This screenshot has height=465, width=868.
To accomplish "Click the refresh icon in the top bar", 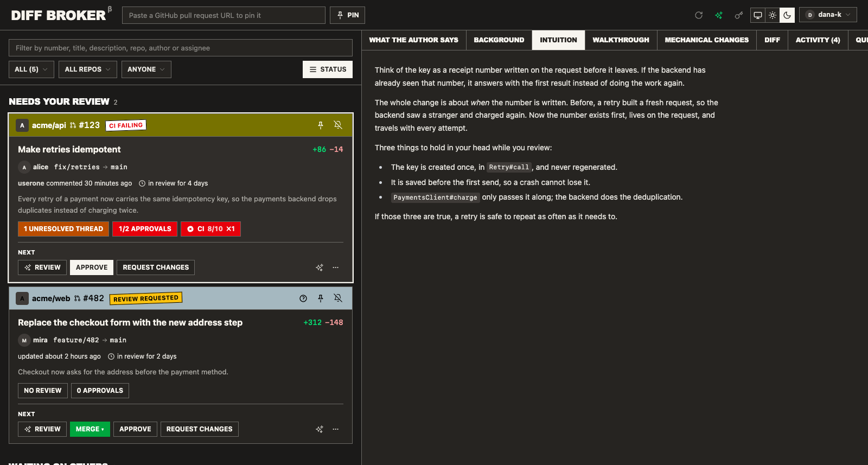I will (x=699, y=15).
